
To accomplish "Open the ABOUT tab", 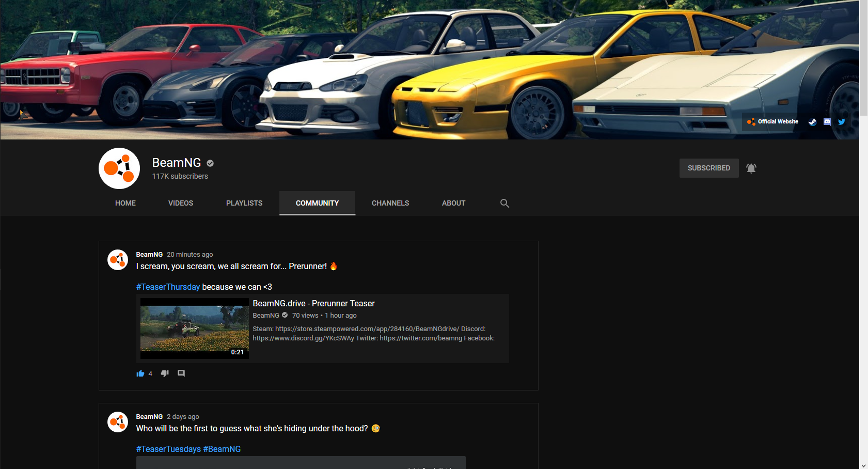I will click(x=453, y=203).
